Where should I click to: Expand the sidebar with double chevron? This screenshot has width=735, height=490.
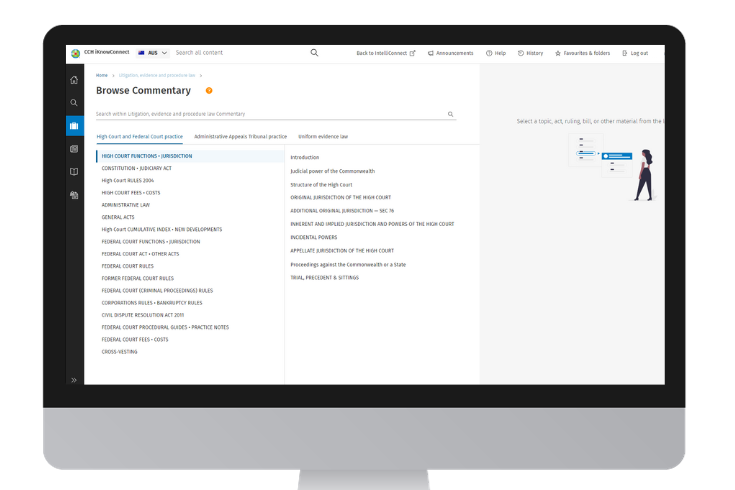(x=74, y=380)
